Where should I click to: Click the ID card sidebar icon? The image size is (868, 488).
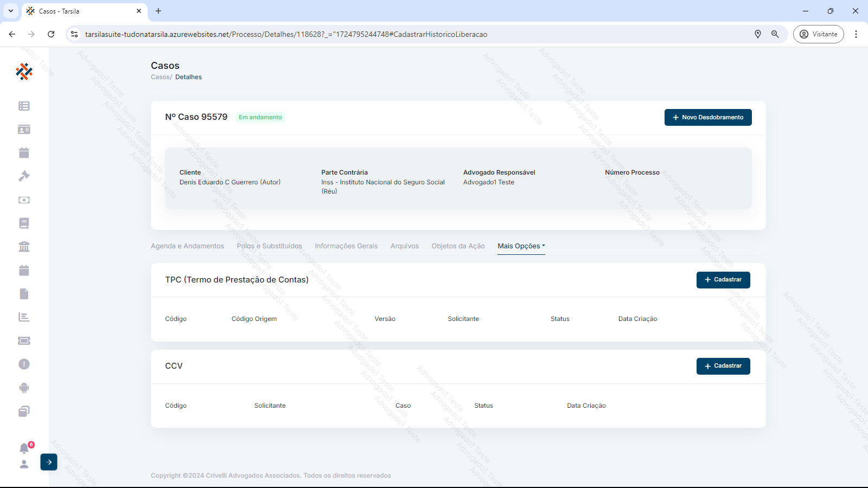24,130
